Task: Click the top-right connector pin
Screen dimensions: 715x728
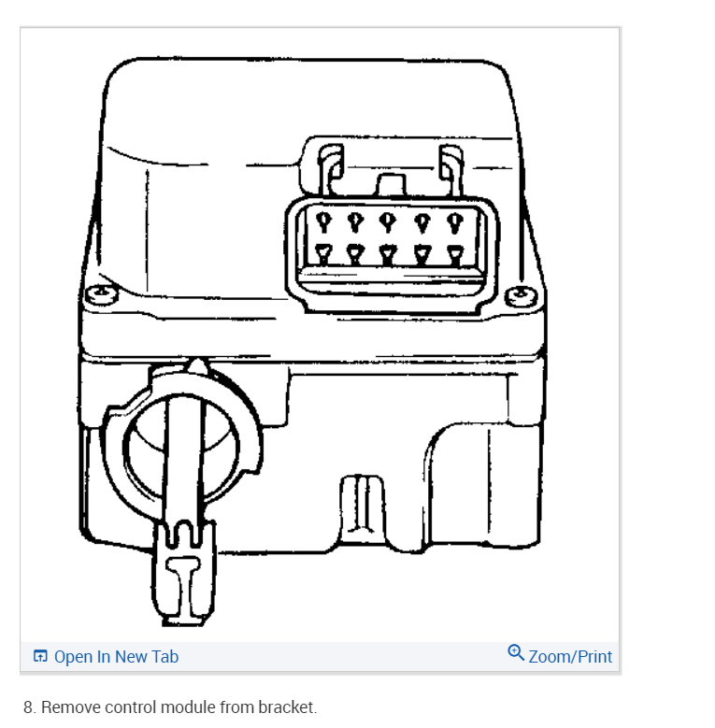Action: [454, 222]
